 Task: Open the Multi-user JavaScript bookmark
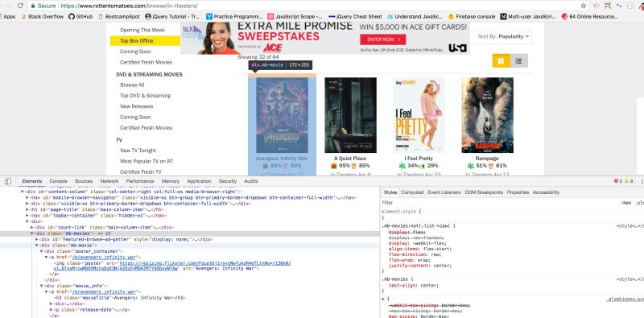click(528, 17)
